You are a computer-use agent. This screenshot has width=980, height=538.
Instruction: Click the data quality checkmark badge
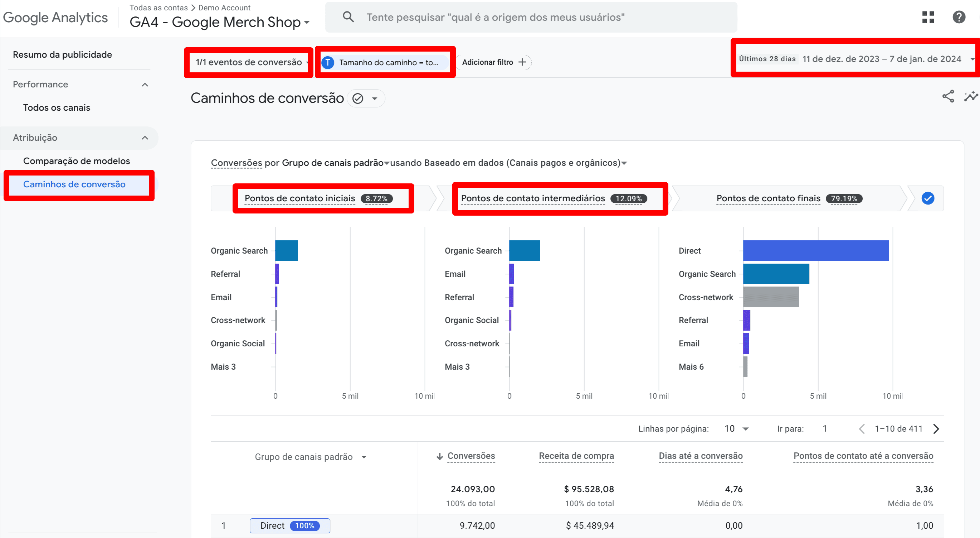(357, 98)
